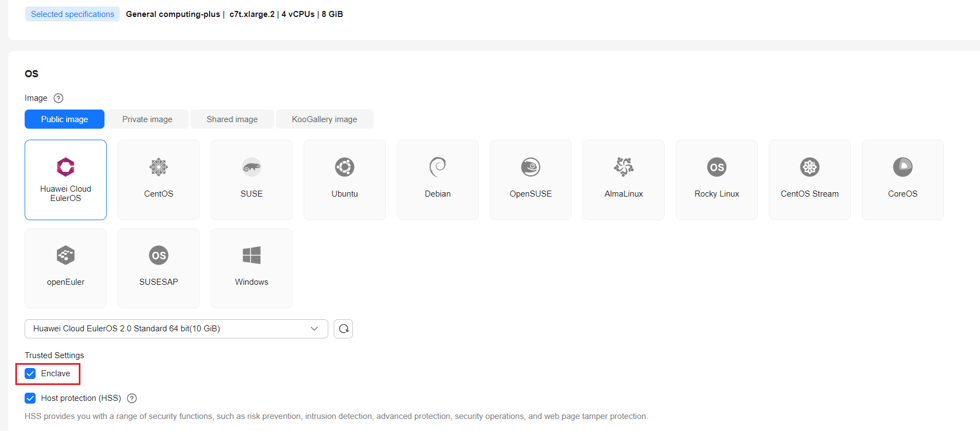
Task: Switch to the Shared image tab
Action: 232,119
